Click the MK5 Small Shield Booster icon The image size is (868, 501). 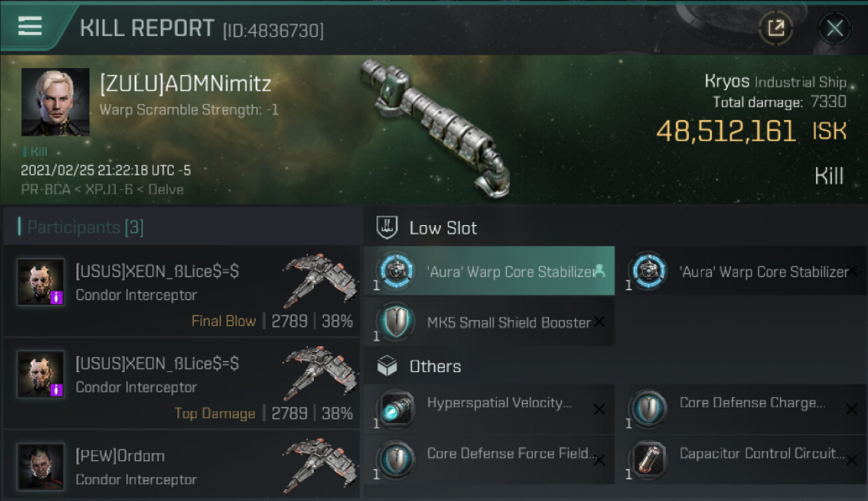pyautogui.click(x=395, y=323)
